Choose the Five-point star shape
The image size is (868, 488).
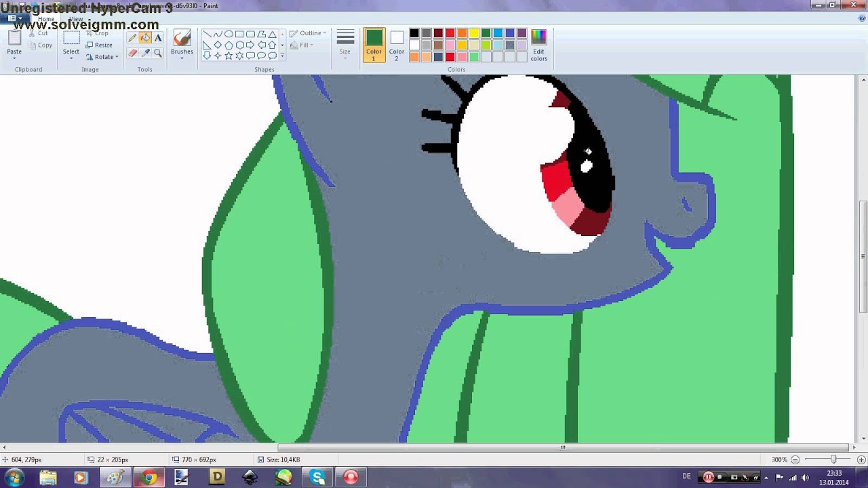point(229,56)
